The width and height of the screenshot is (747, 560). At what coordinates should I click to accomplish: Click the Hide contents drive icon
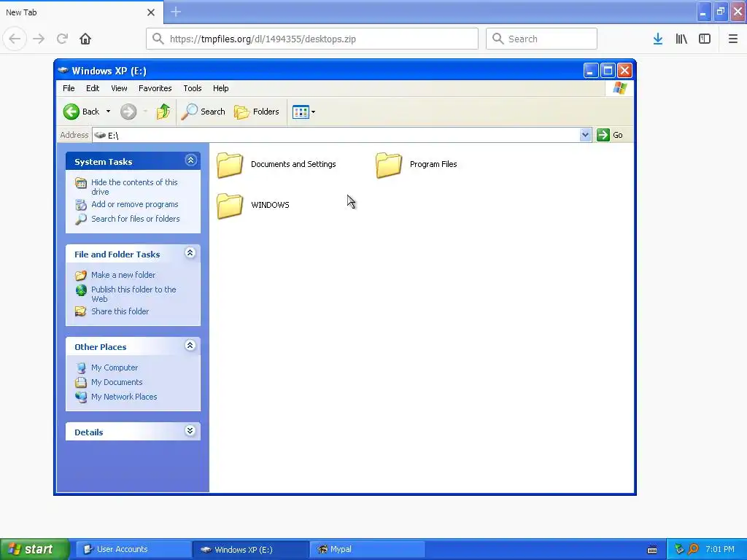pos(81,183)
